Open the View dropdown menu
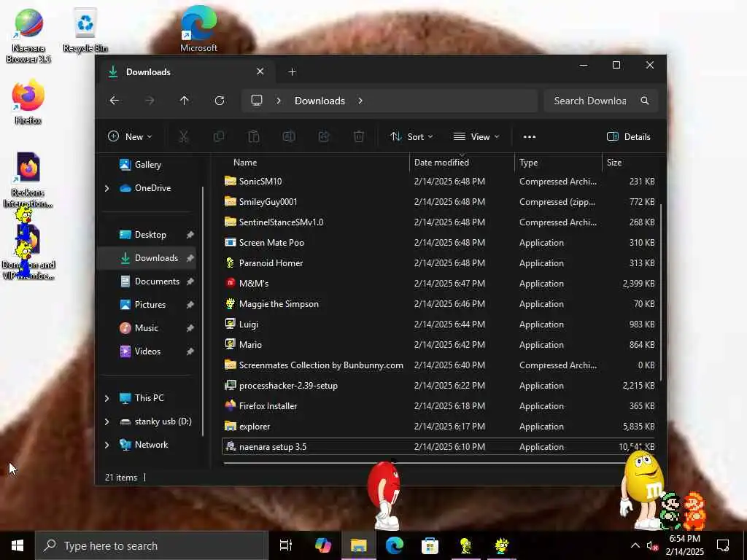Viewport: 747px width, 560px height. (x=476, y=136)
